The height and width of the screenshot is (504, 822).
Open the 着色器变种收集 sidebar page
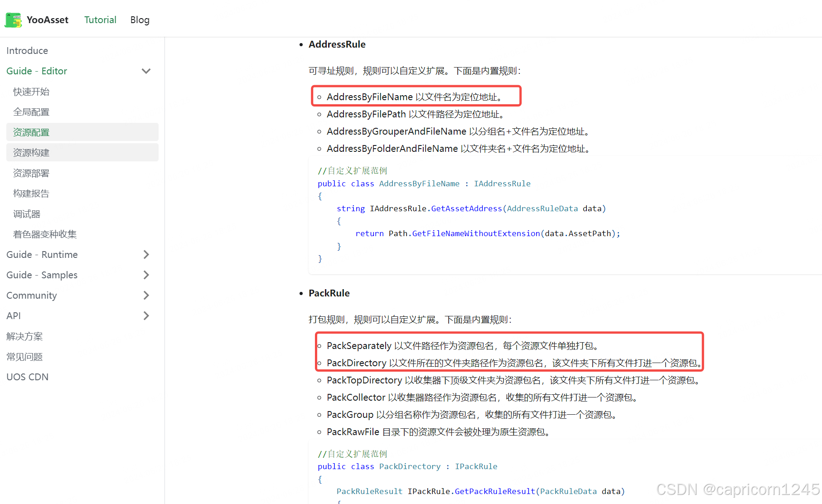[x=45, y=234]
